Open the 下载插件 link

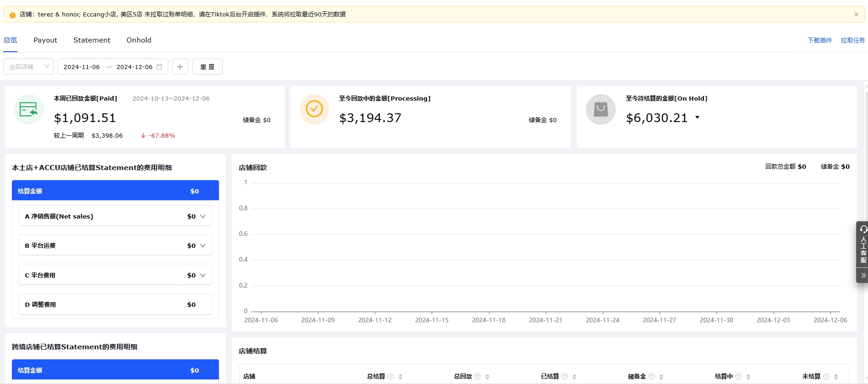click(820, 40)
